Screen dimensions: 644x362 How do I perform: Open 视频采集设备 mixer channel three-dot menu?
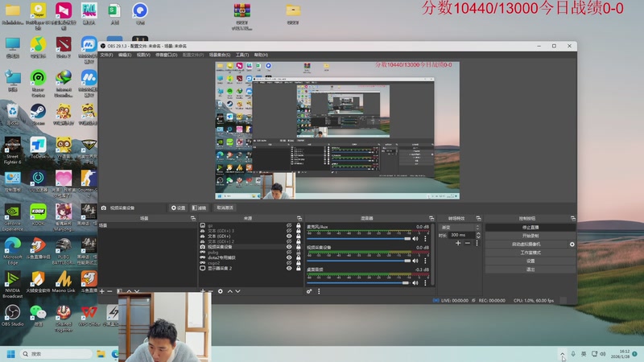(425, 261)
